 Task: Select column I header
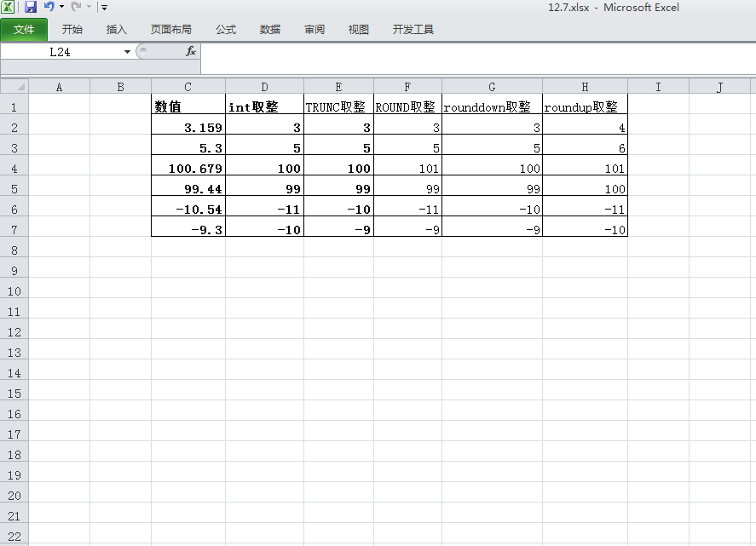659,87
